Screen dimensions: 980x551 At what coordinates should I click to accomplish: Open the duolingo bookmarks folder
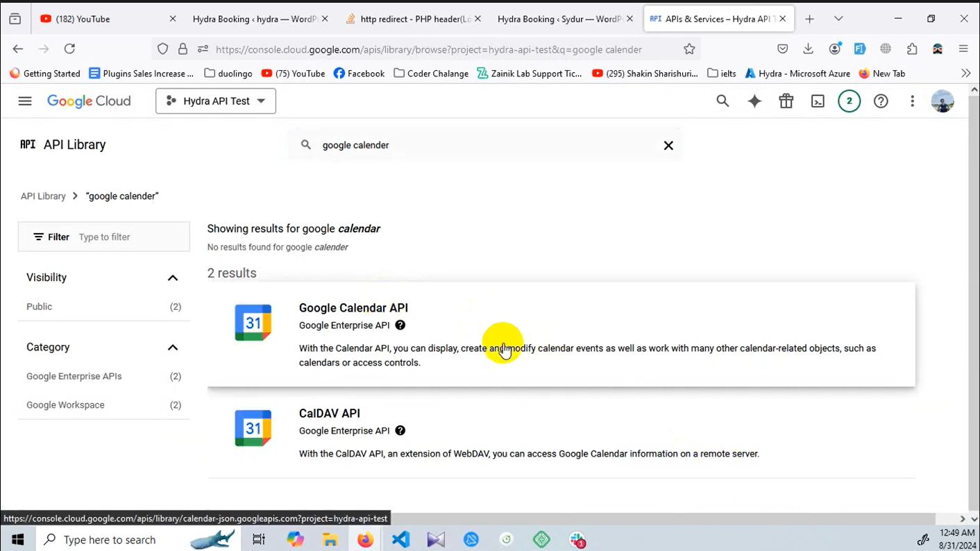click(x=228, y=74)
